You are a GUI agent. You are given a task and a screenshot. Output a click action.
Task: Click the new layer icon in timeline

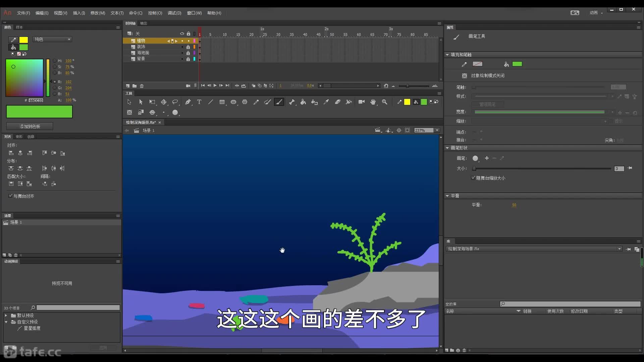tap(128, 86)
